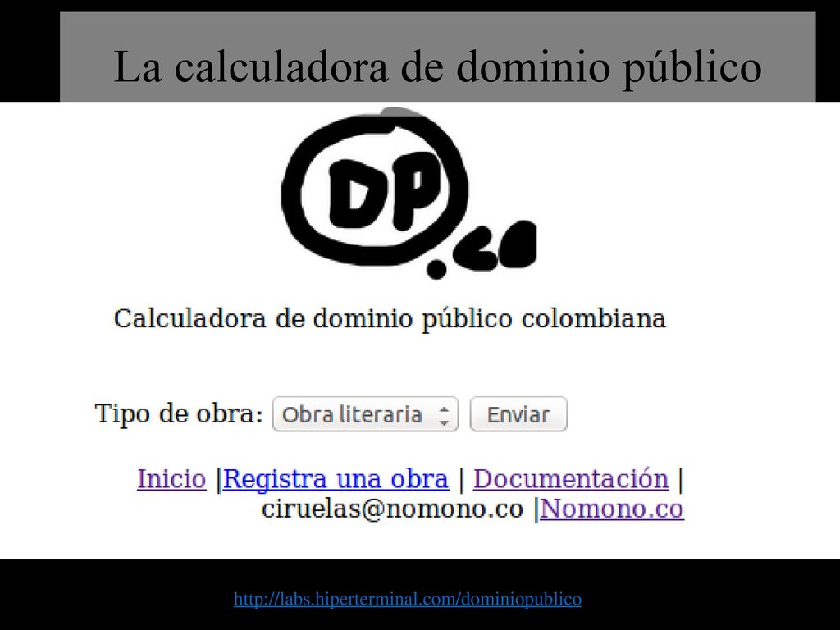Open the Tipo de obra dropdown
This screenshot has height=630, width=840.
pyautogui.click(x=365, y=414)
